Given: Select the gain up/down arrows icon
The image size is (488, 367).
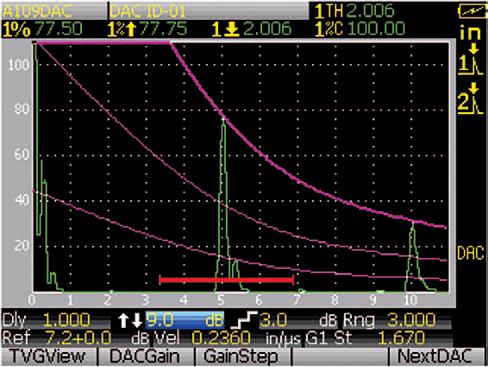Looking at the screenshot, I should coord(130,321).
